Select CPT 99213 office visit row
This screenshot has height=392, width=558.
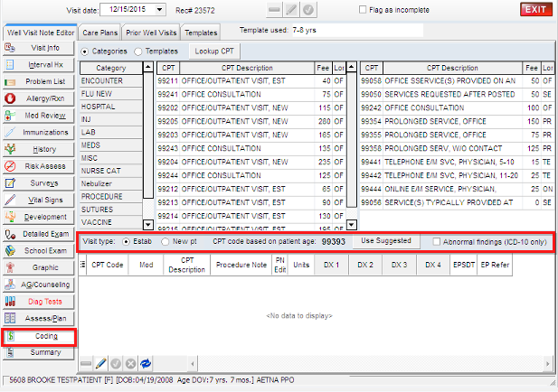coord(251,202)
